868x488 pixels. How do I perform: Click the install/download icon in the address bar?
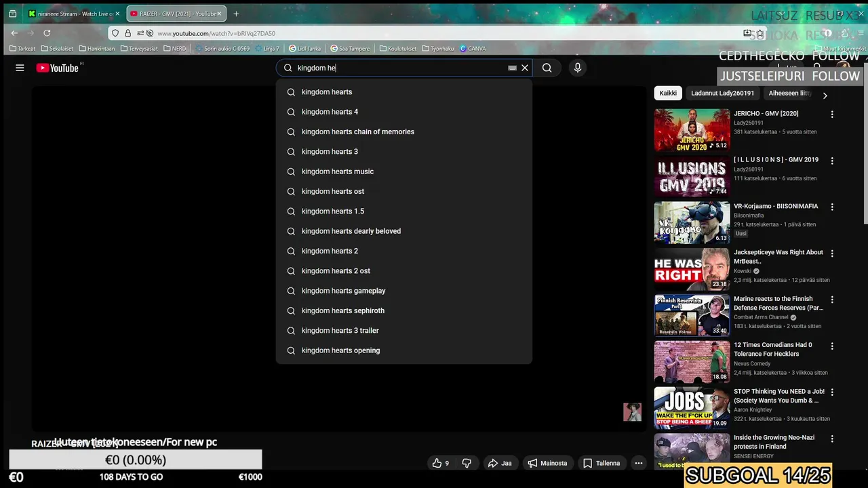tap(747, 33)
